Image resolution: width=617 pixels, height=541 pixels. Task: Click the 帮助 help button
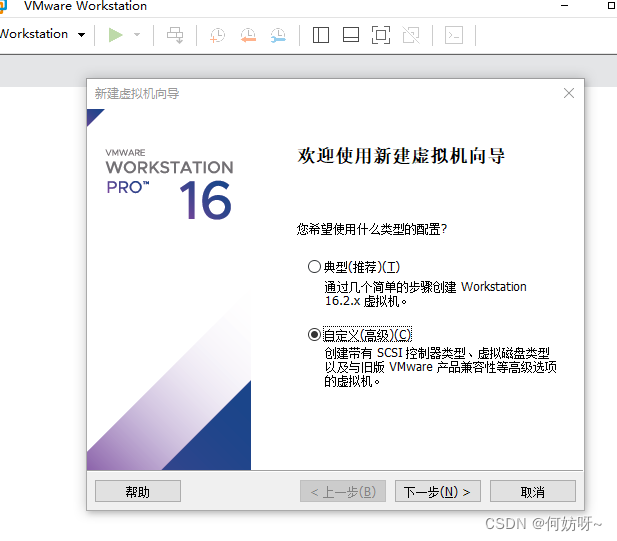tap(138, 491)
